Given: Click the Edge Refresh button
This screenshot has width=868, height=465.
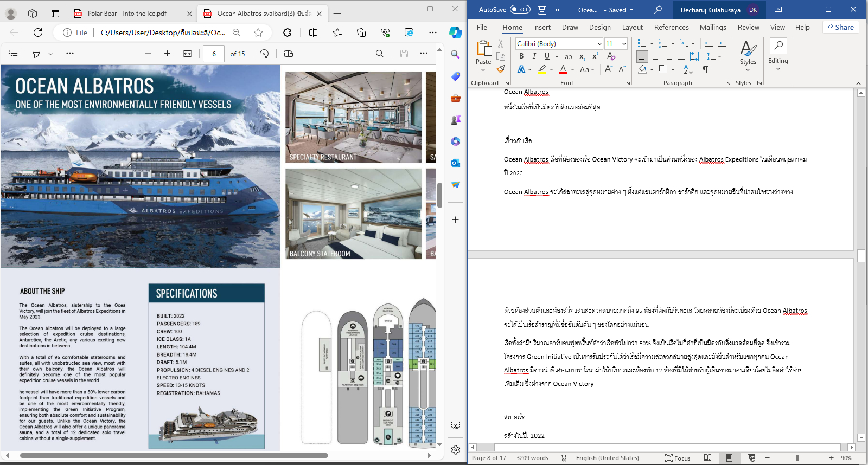Looking at the screenshot, I should pyautogui.click(x=38, y=33).
